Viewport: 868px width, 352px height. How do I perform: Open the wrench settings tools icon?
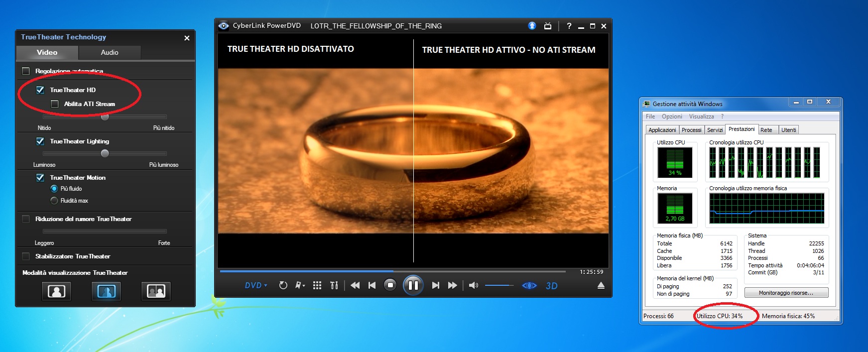click(334, 285)
